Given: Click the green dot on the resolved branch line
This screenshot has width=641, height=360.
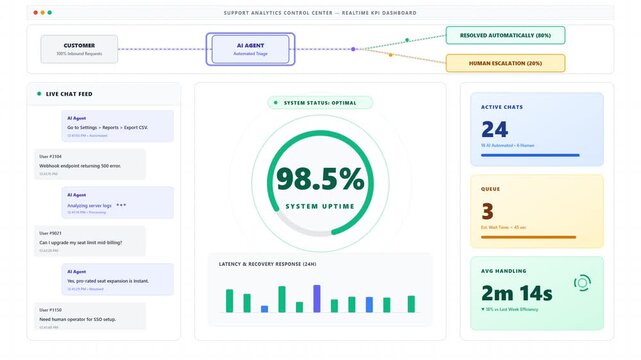Looking at the screenshot, I should [407, 40].
